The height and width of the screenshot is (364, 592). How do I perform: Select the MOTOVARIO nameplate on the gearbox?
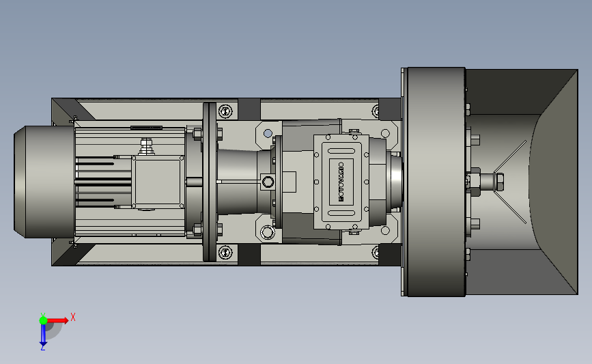coord(341,182)
